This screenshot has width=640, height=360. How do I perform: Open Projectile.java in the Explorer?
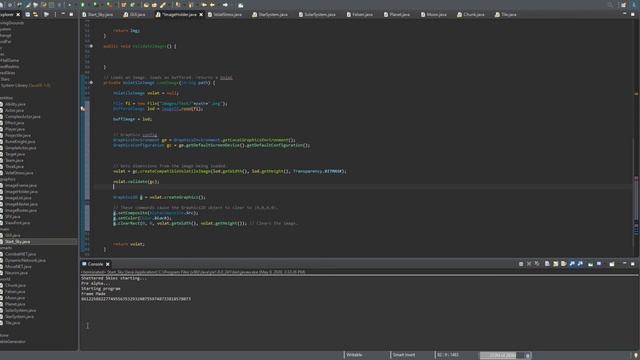tap(18, 135)
